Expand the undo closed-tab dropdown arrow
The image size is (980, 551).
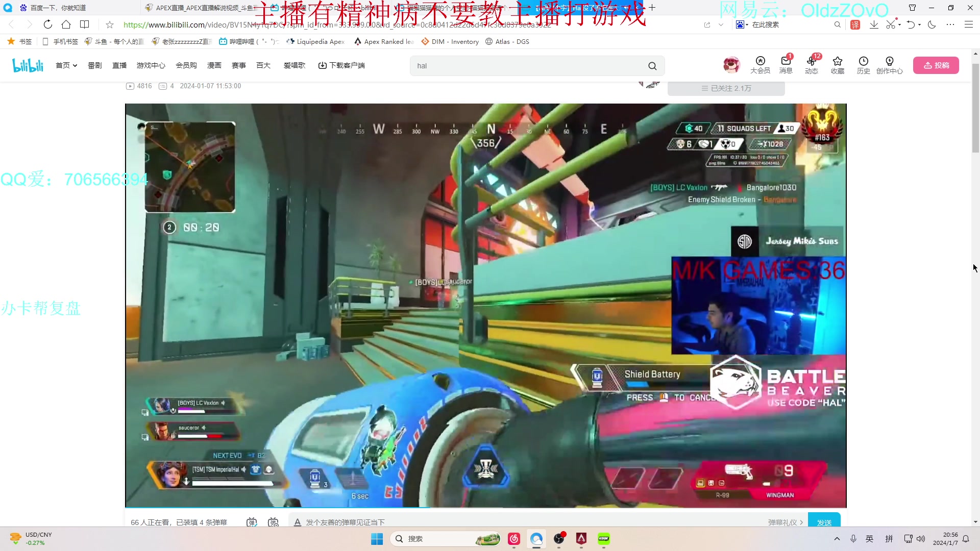pos(920,24)
